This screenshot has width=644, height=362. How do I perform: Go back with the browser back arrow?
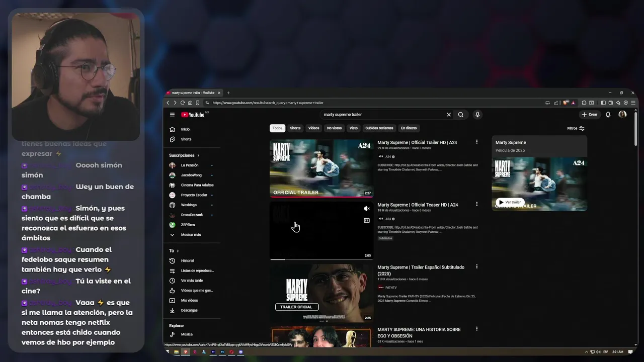tap(168, 103)
